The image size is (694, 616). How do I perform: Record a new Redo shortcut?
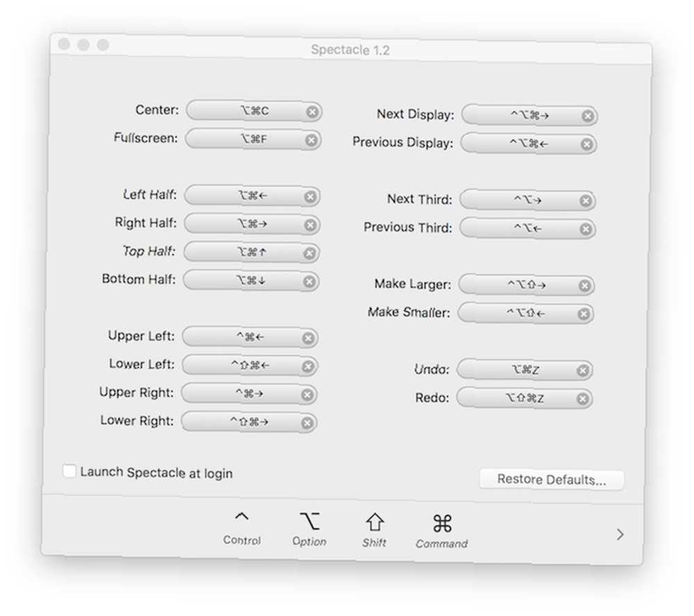(524, 398)
